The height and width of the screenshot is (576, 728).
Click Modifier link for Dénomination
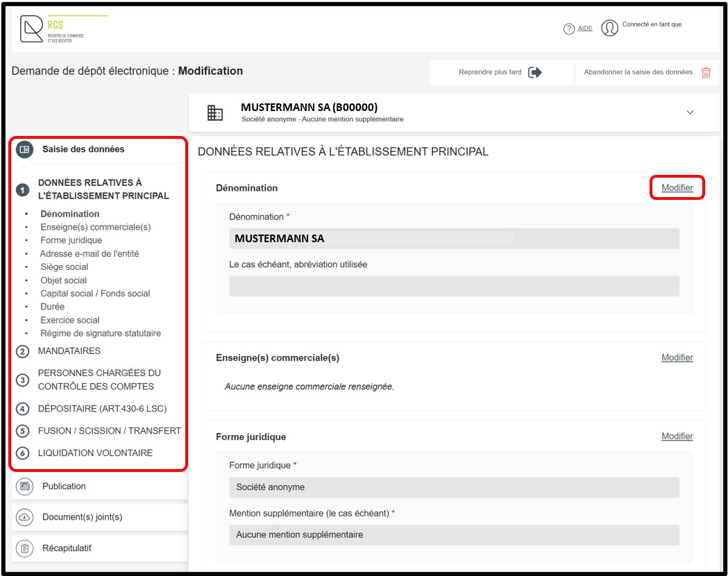677,188
